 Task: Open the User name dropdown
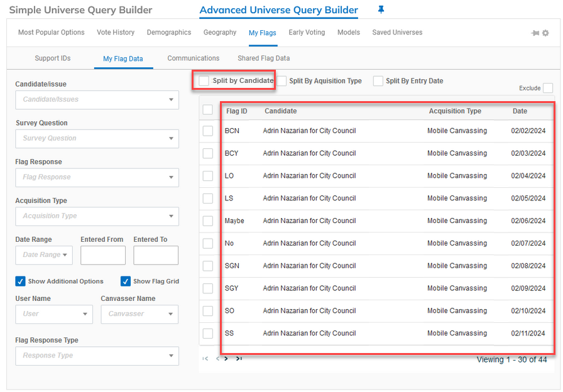[54, 314]
